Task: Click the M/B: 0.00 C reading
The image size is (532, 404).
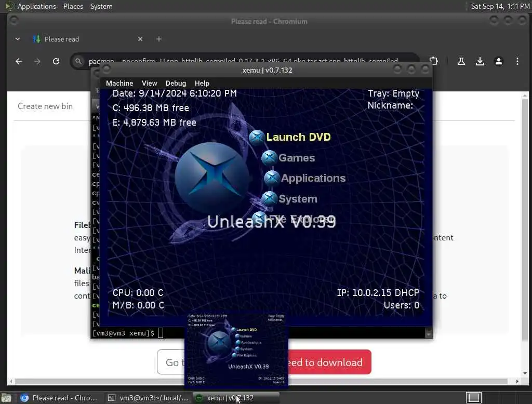Action: click(x=138, y=305)
